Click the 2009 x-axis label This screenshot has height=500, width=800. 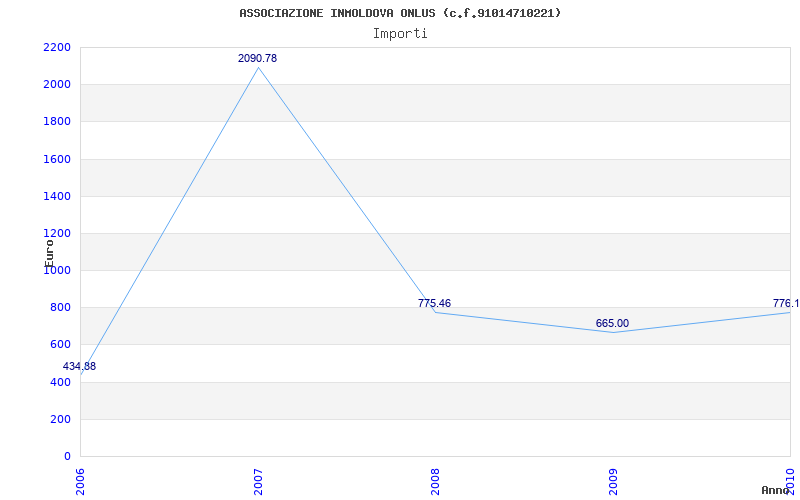[x=613, y=482]
